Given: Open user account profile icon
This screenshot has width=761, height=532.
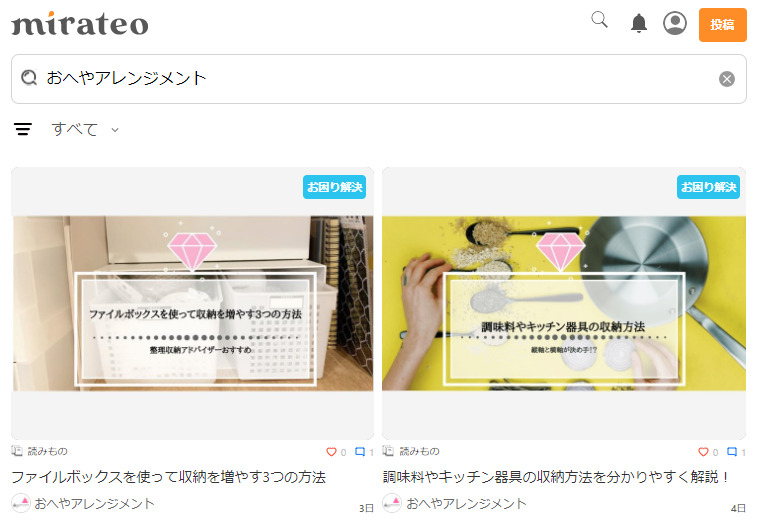Looking at the screenshot, I should (675, 23).
